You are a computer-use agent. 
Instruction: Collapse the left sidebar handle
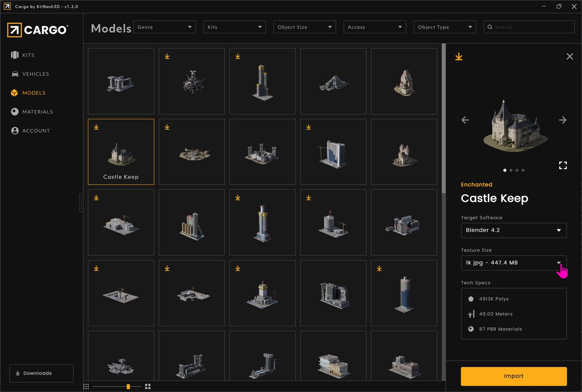(x=81, y=203)
